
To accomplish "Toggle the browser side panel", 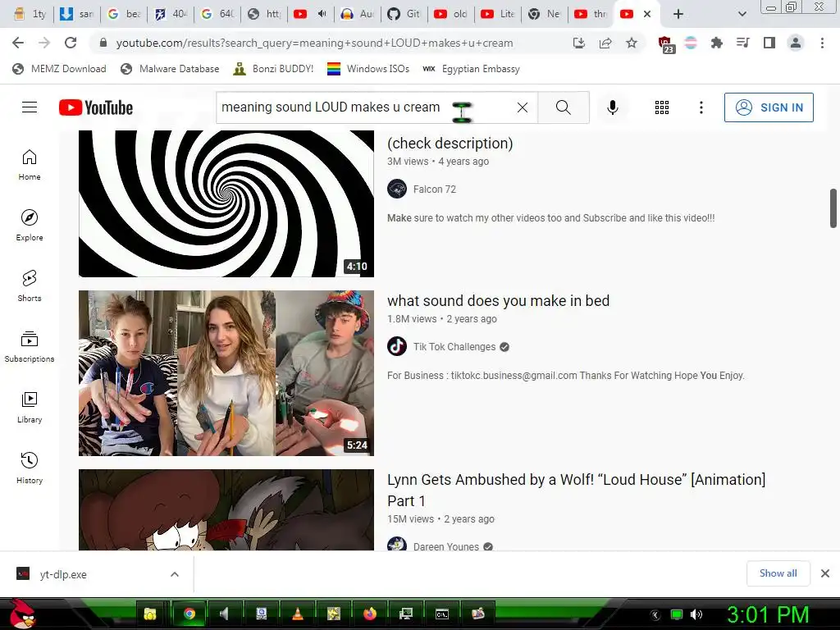I will (x=769, y=43).
